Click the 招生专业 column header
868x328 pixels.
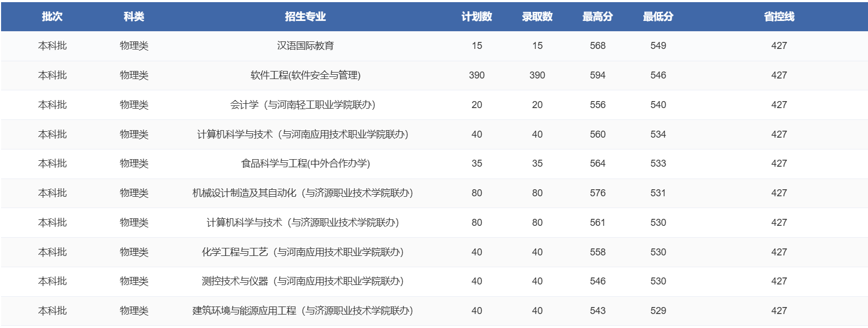(305, 17)
